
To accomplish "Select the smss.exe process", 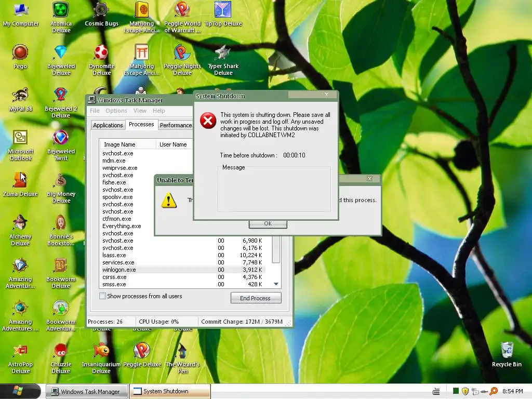I will coord(114,284).
